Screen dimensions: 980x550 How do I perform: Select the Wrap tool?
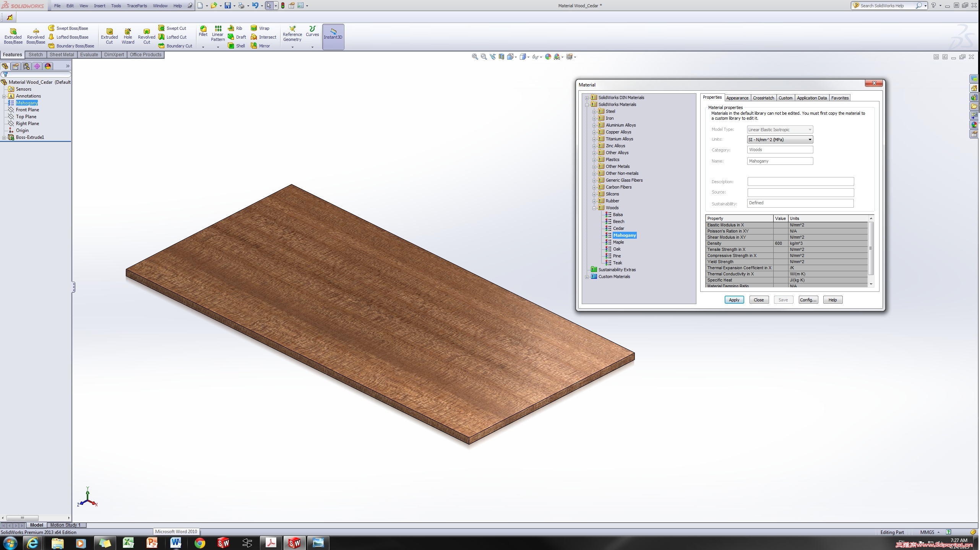point(260,28)
